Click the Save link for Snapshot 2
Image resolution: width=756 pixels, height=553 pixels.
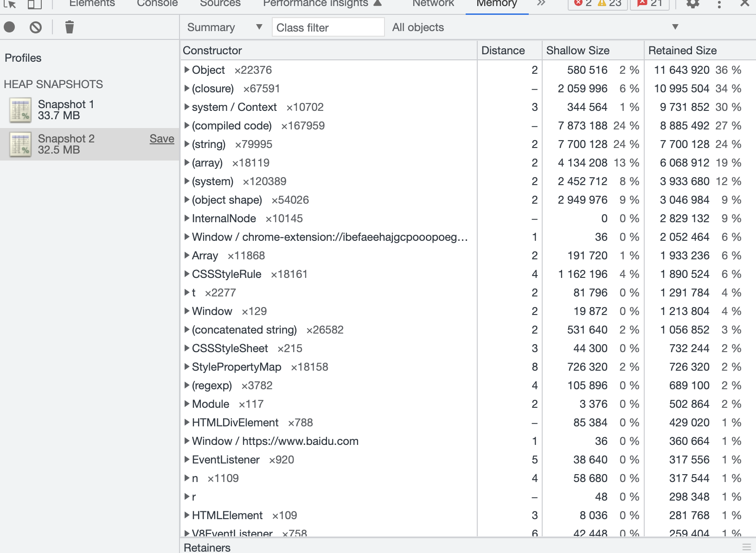coord(162,139)
